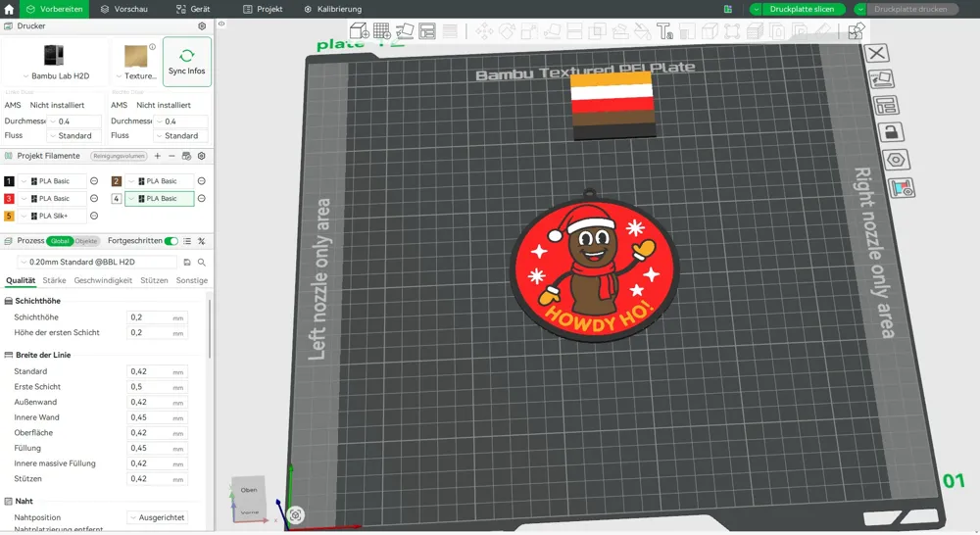Delete filament 2 PLA Basic row
980x535 pixels.
click(x=201, y=180)
